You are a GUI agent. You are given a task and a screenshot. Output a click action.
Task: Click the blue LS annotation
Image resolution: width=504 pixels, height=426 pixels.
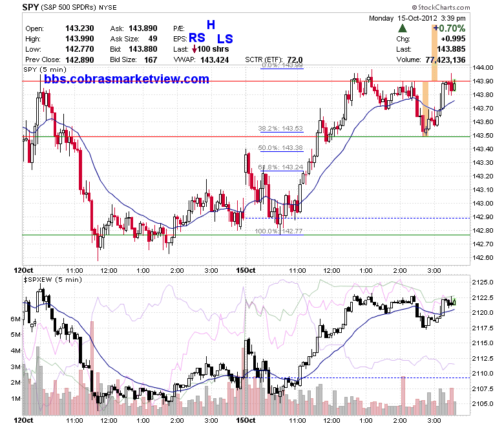click(225, 39)
